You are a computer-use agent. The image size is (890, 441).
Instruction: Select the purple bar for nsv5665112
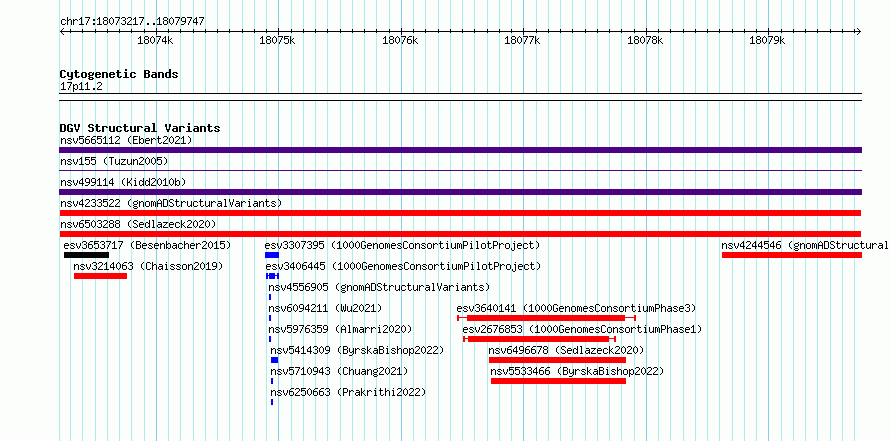(x=460, y=150)
